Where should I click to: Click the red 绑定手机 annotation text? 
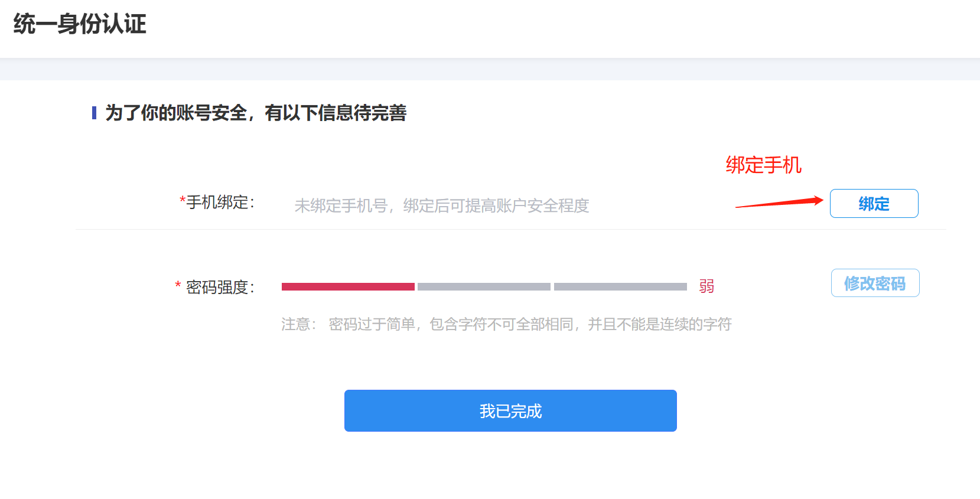coord(763,166)
